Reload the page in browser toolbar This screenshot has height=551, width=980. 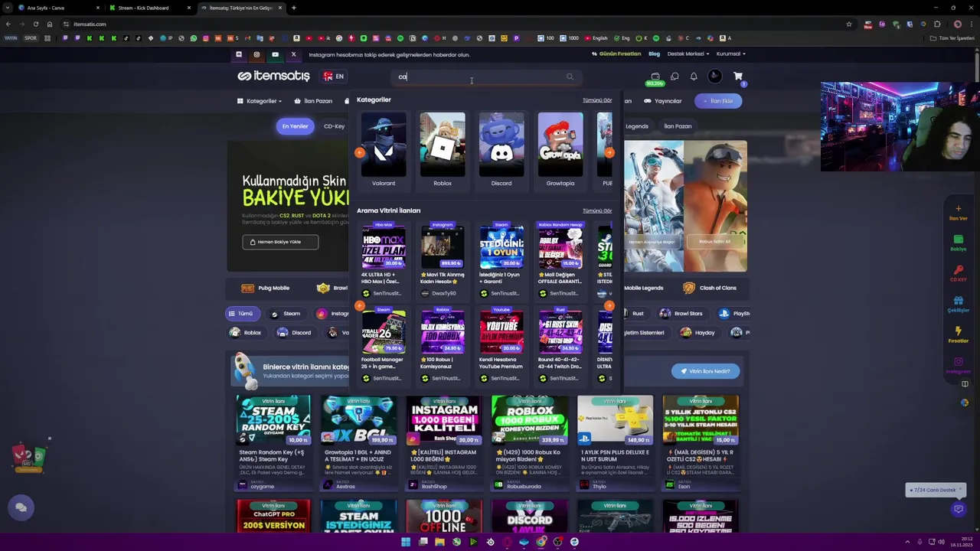[x=35, y=24]
